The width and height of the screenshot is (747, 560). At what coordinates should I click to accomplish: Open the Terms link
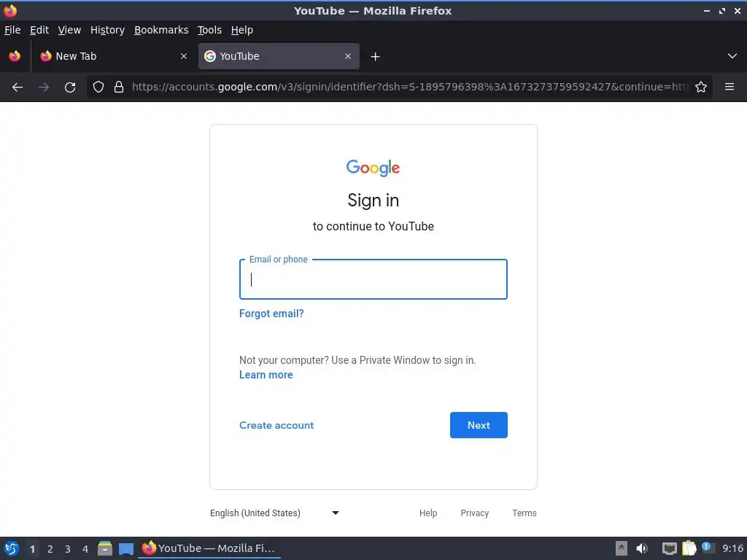(525, 513)
